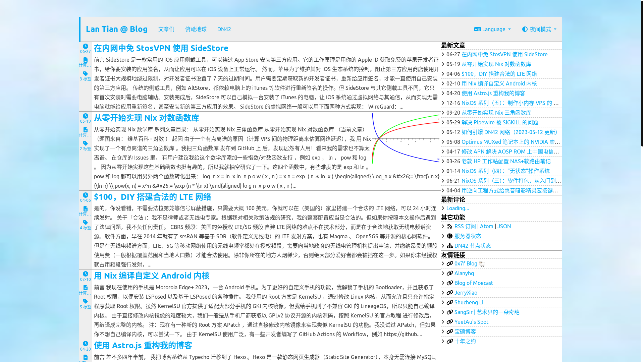Click the clock icon above date 04-20
Viewport: 644px width, 362px height.
point(86,344)
